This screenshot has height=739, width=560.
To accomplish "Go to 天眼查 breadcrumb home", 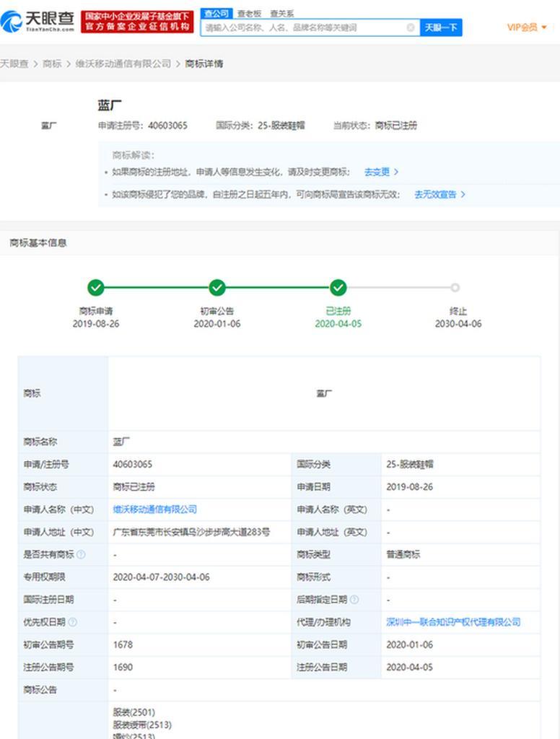I will coord(14,64).
